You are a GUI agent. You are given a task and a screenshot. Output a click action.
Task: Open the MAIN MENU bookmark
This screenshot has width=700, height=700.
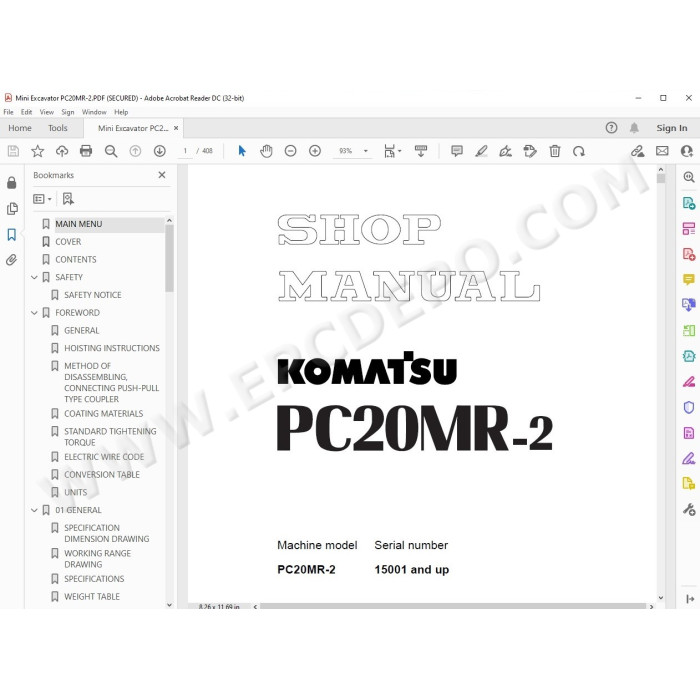coord(79,224)
